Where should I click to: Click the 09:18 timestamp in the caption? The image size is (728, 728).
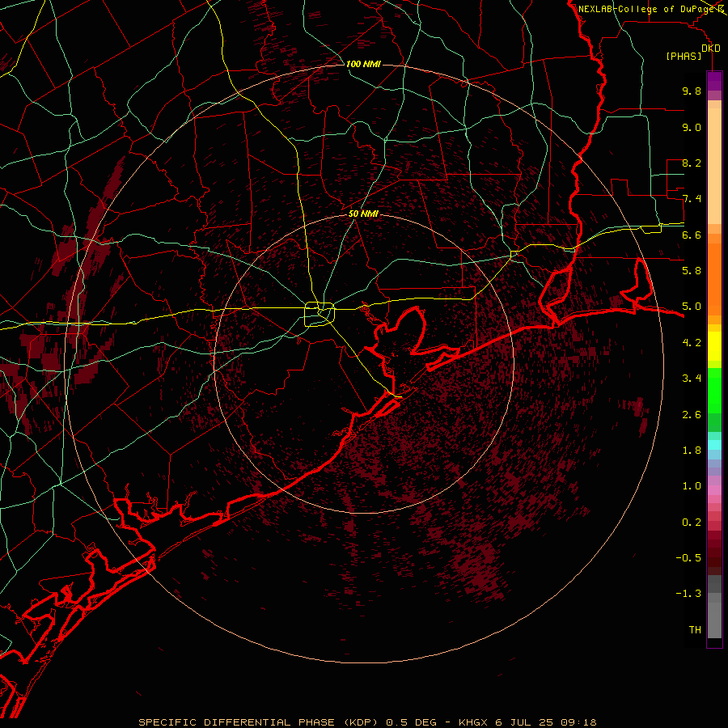[578, 722]
